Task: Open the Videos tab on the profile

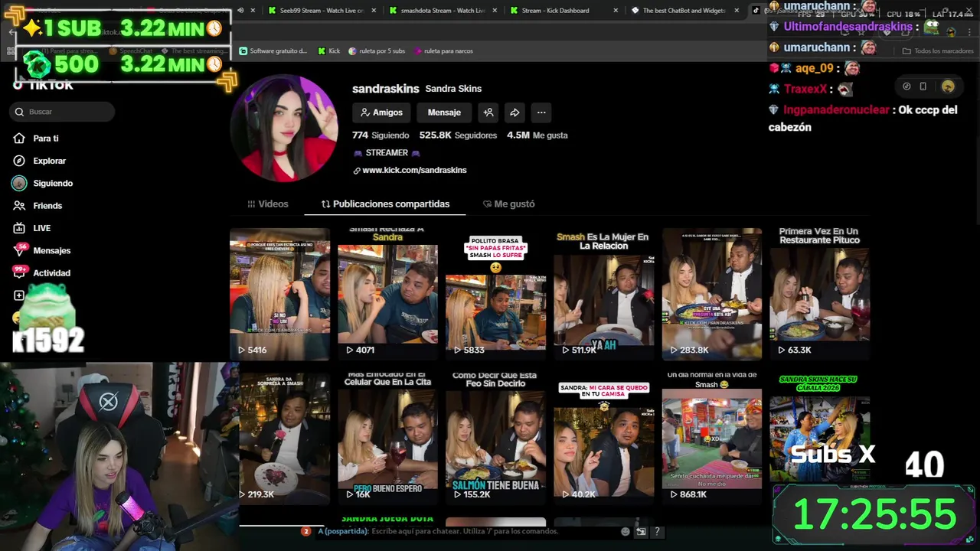Action: pyautogui.click(x=268, y=204)
